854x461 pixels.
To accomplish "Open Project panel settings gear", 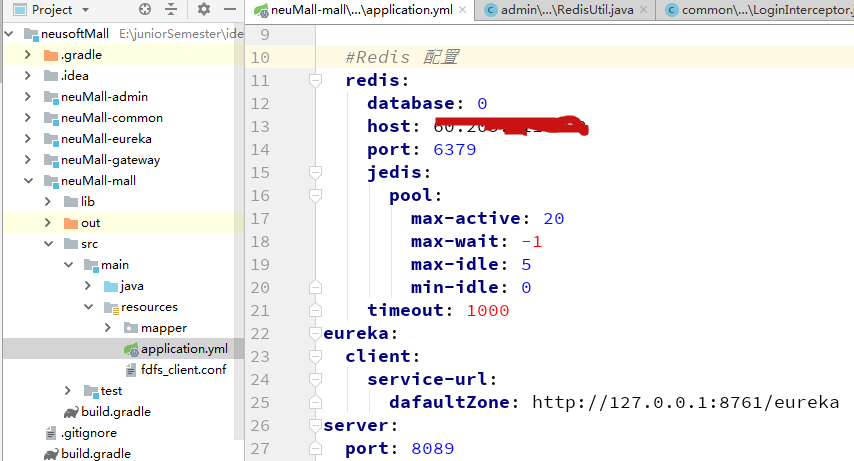I will (x=204, y=9).
